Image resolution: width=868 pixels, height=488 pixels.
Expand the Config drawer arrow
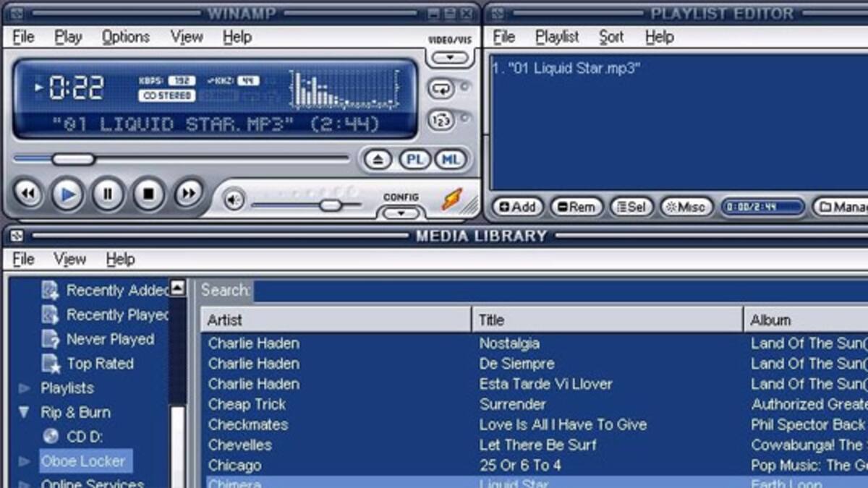(401, 213)
